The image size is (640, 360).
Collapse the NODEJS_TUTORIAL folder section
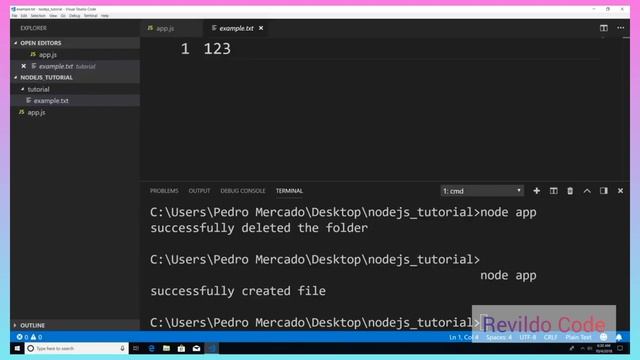pos(46,78)
